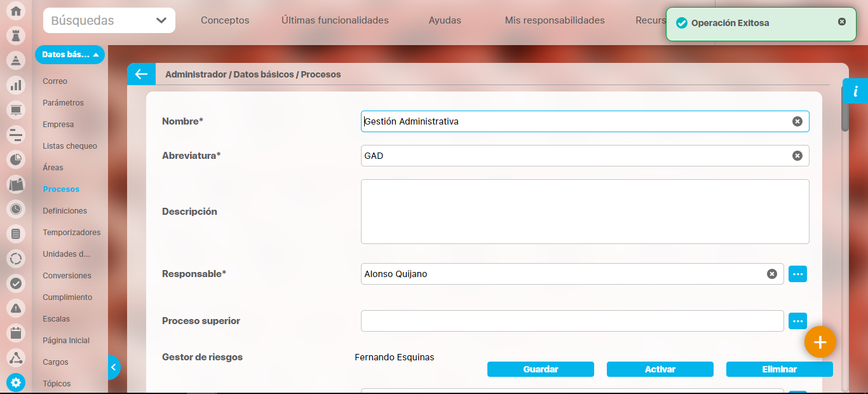Select Conversiones in side menu
The width and height of the screenshot is (868, 394).
[67, 276]
